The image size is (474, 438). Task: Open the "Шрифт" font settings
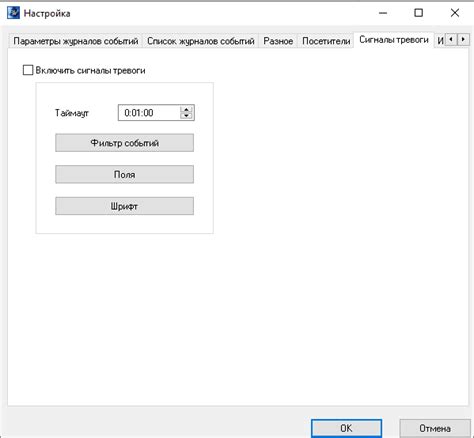[x=124, y=206]
